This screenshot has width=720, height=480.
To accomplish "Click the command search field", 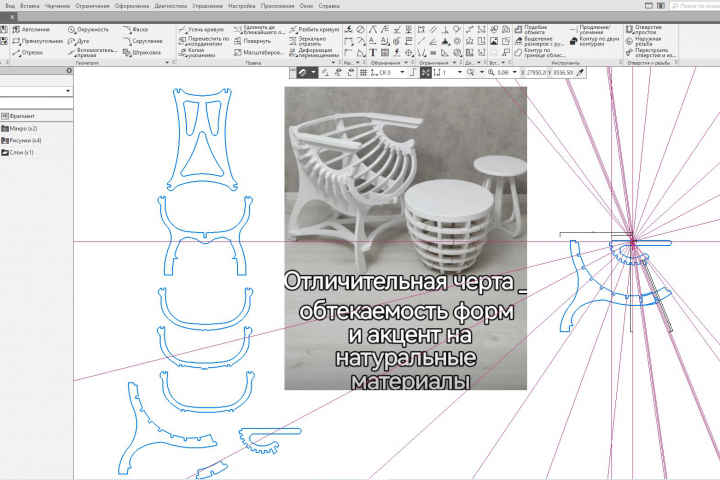I will pos(695,6).
